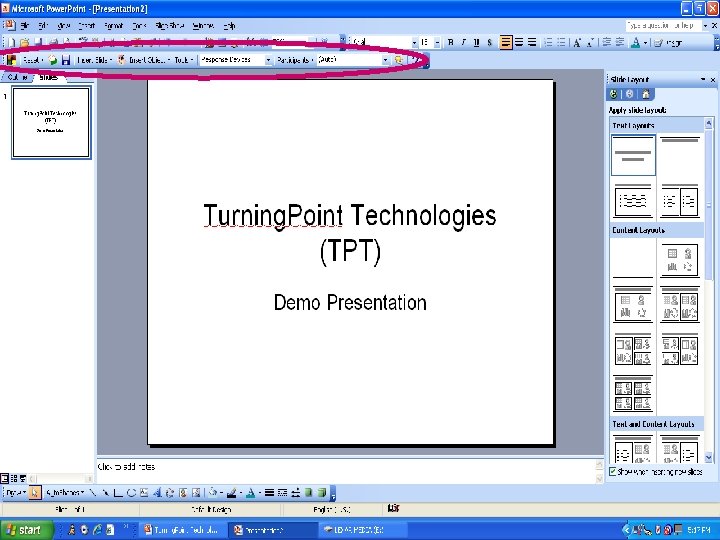Toggle Bold formatting
The image size is (720, 540).
click(450, 43)
